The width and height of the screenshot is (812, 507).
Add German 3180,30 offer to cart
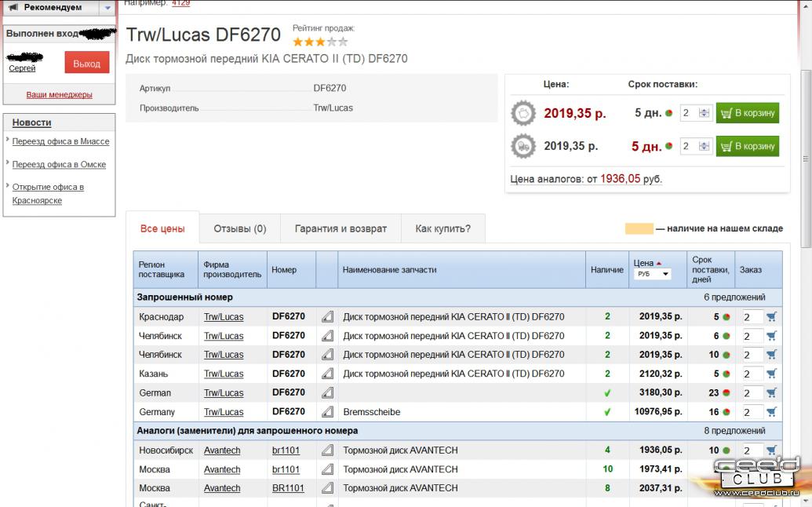[x=771, y=392]
